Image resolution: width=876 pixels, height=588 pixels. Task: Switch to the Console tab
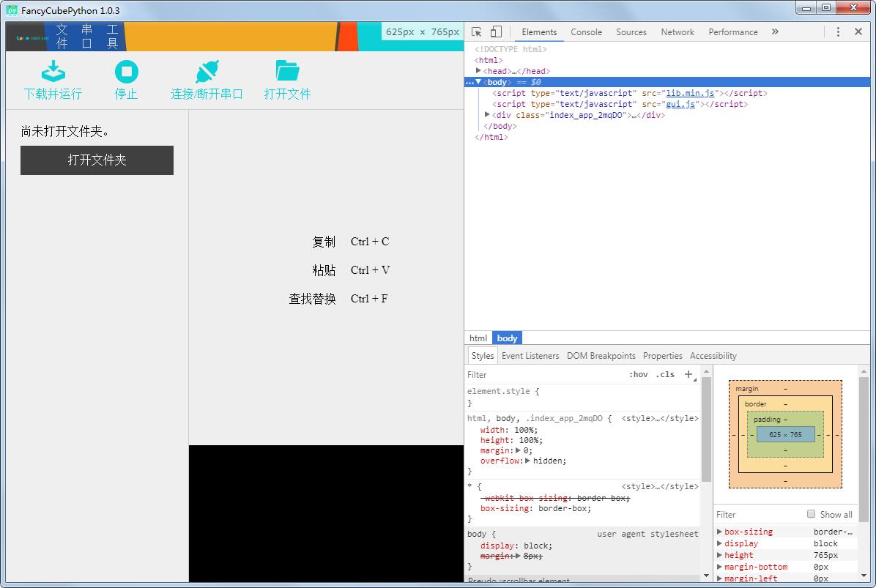(x=586, y=32)
